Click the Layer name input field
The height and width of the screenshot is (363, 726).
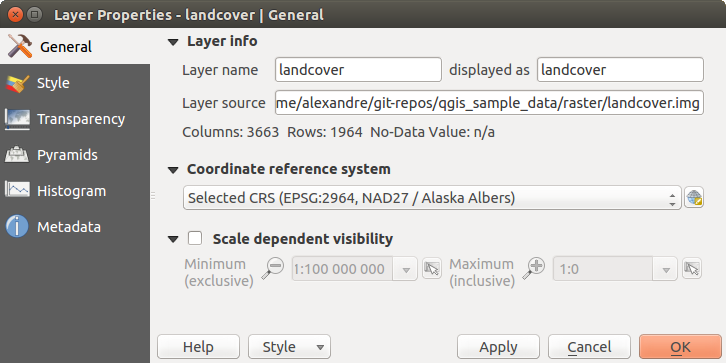(358, 70)
